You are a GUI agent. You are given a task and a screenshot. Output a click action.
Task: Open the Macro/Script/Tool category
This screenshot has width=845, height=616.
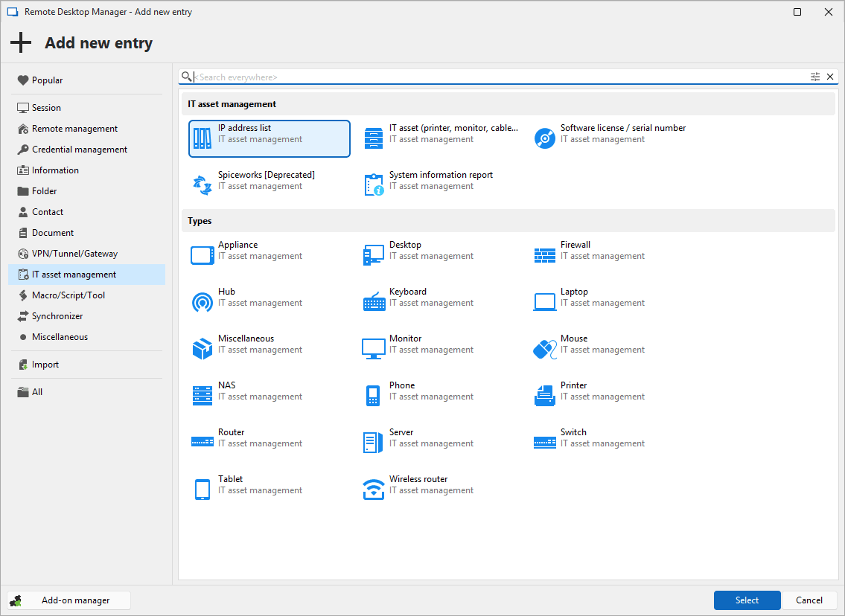(x=68, y=295)
